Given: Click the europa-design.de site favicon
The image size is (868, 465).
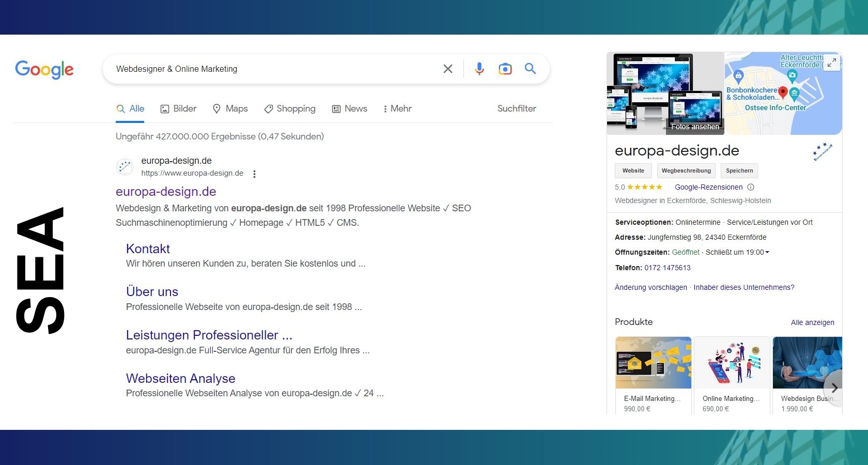Looking at the screenshot, I should 125,166.
